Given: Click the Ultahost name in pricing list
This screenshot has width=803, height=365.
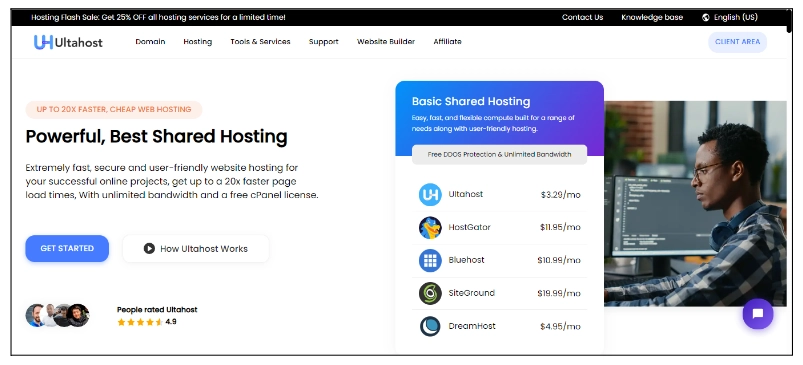Looking at the screenshot, I should click(466, 195).
